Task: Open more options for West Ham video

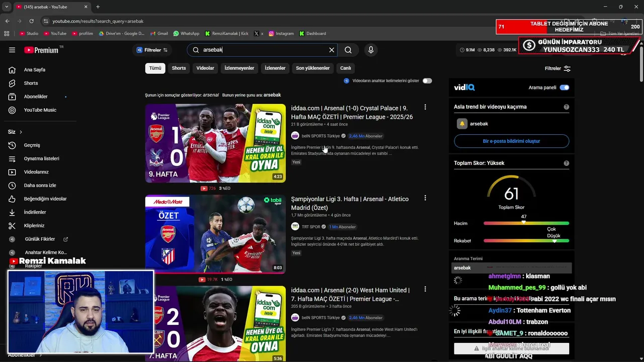Action: [425, 289]
